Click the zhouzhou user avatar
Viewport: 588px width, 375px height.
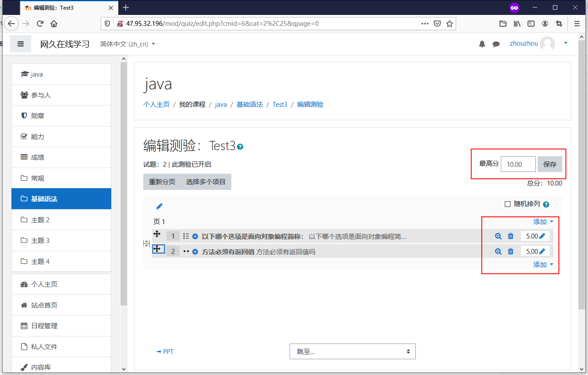tap(547, 43)
